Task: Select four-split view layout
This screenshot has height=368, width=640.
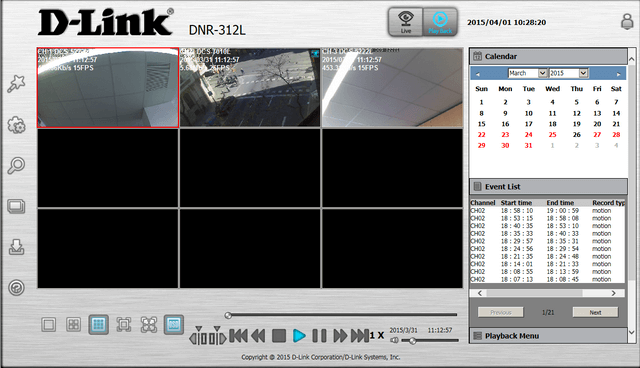Action: (73, 325)
